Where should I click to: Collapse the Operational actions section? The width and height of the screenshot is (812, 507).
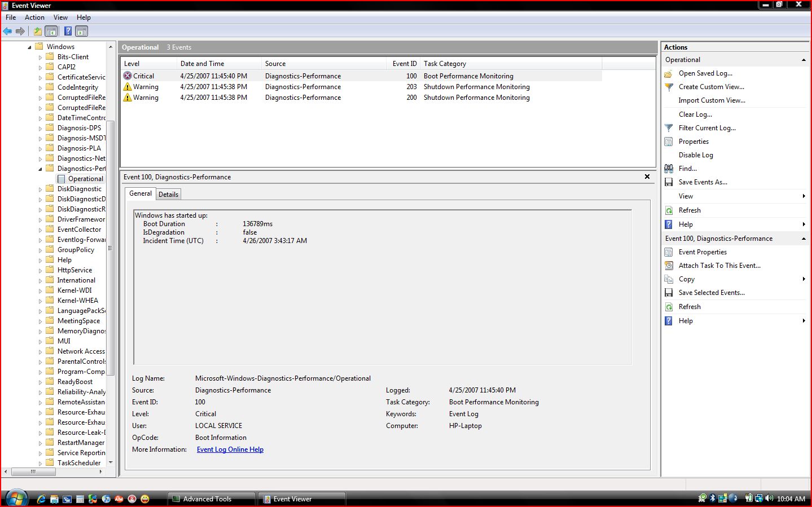tap(804, 60)
